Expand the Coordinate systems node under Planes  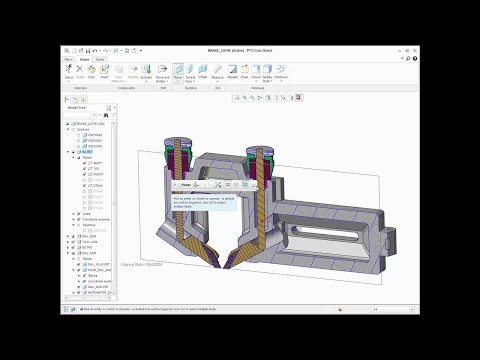73,220
